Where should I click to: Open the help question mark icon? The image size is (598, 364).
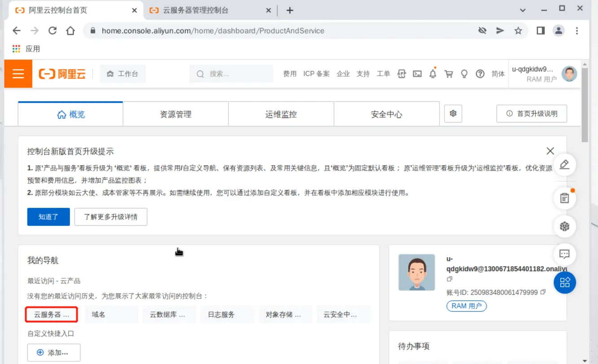pos(480,74)
